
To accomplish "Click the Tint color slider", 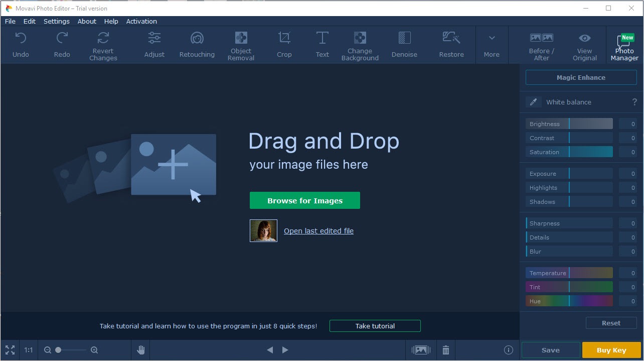I will click(x=569, y=287).
